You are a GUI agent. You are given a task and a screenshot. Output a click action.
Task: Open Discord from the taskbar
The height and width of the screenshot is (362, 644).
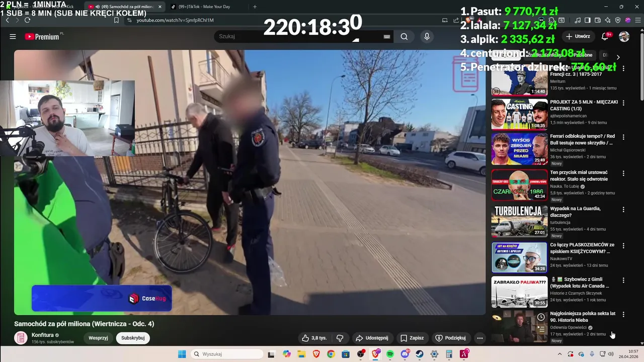[405, 354]
